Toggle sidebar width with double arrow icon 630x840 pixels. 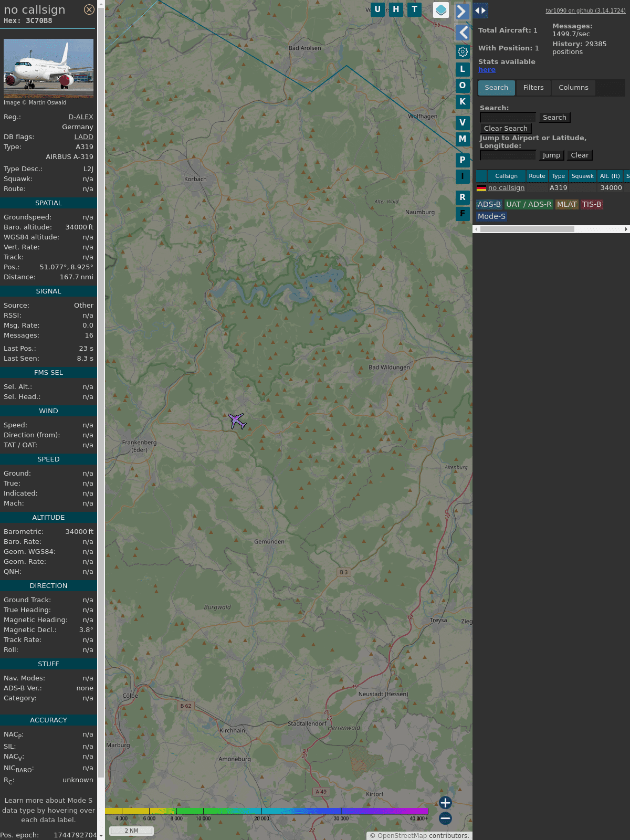[480, 10]
